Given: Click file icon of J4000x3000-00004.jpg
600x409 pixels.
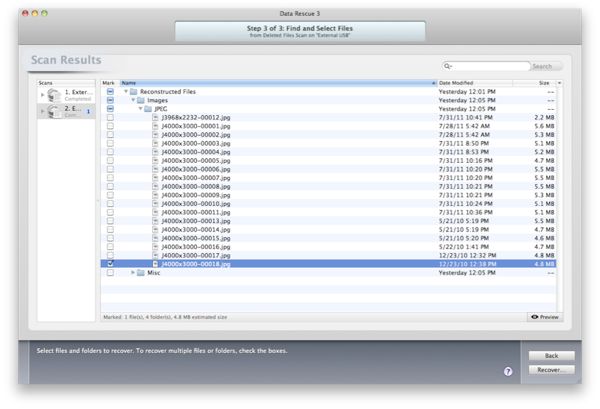Looking at the screenshot, I should [155, 152].
